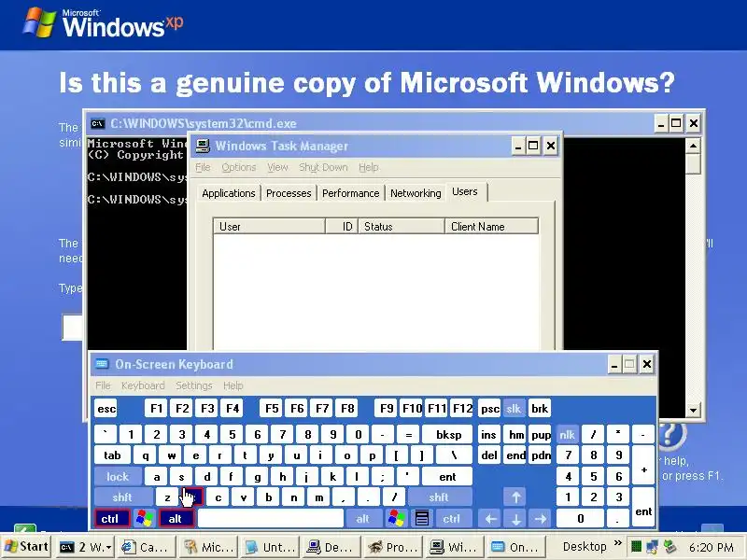Toggle the left shft key

122,497
